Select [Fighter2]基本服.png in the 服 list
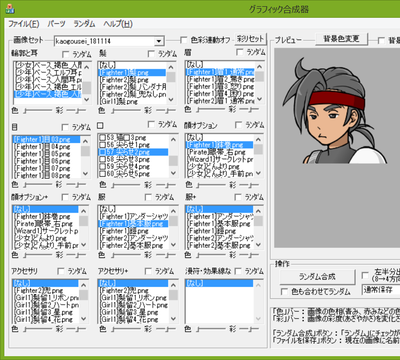 (x=133, y=245)
